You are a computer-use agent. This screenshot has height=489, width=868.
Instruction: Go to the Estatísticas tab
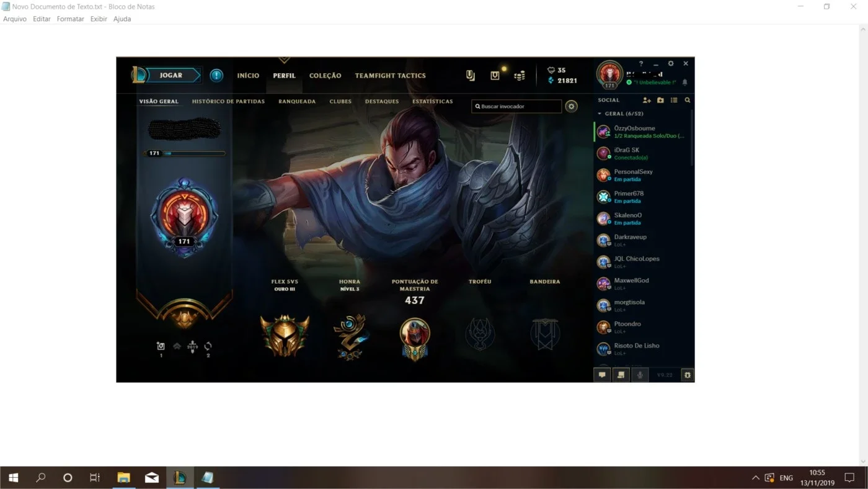point(433,101)
